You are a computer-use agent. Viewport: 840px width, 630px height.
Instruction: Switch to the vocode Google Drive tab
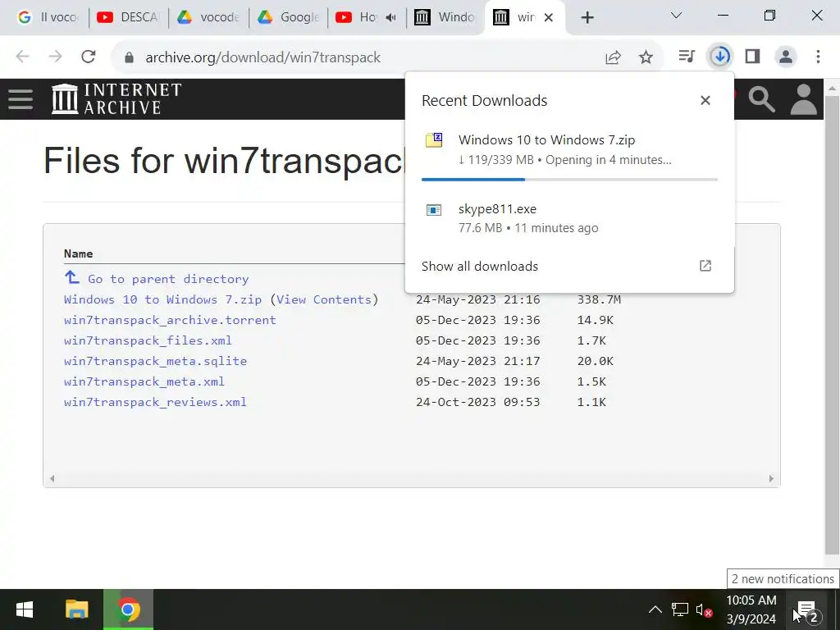208,17
